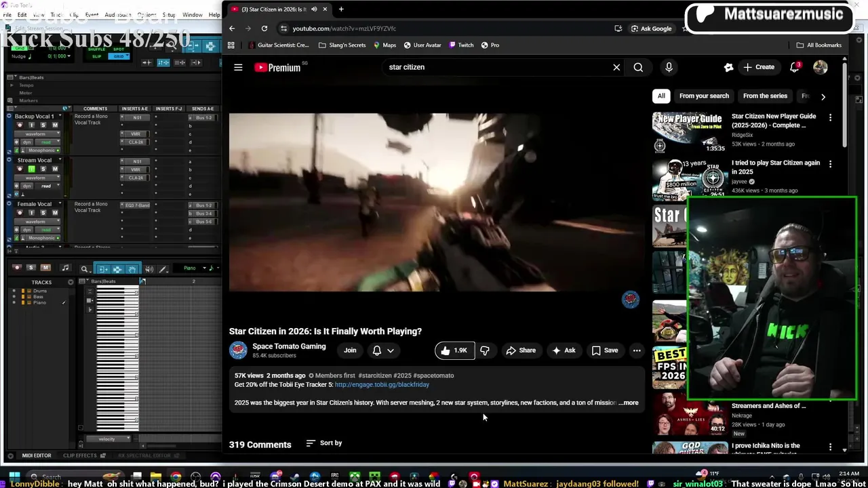Screen dimensions: 868x488
Task: Select the Trim tool in MIDI editor
Action: 103,269
